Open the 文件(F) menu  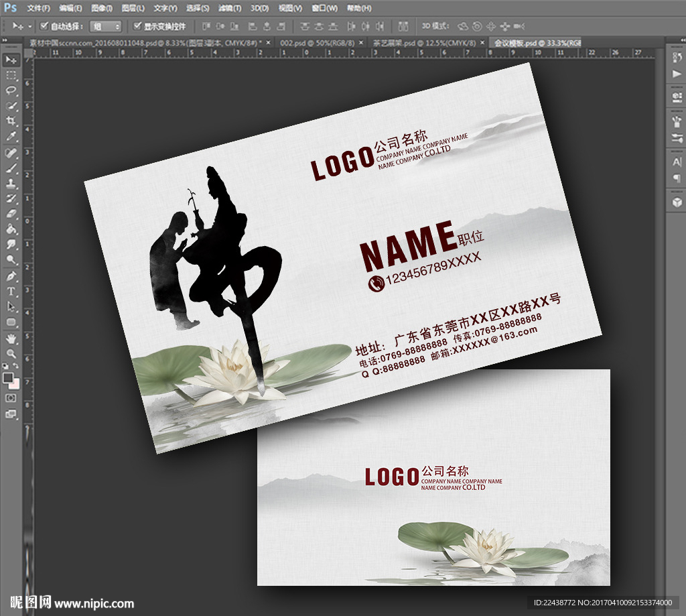pos(39,8)
